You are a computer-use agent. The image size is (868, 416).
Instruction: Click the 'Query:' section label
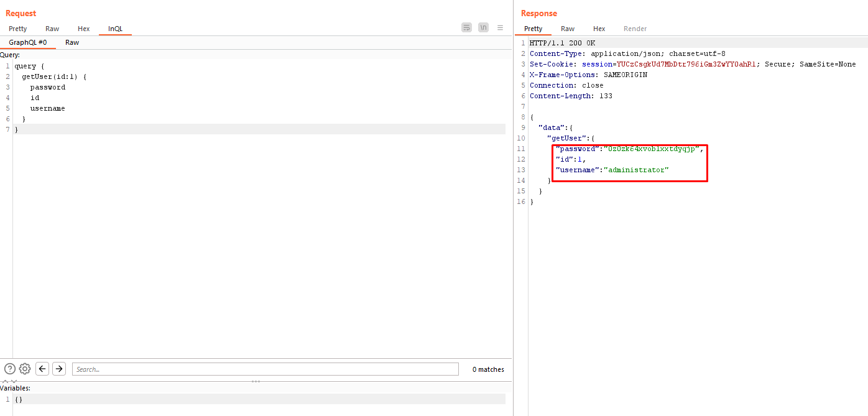click(9, 55)
